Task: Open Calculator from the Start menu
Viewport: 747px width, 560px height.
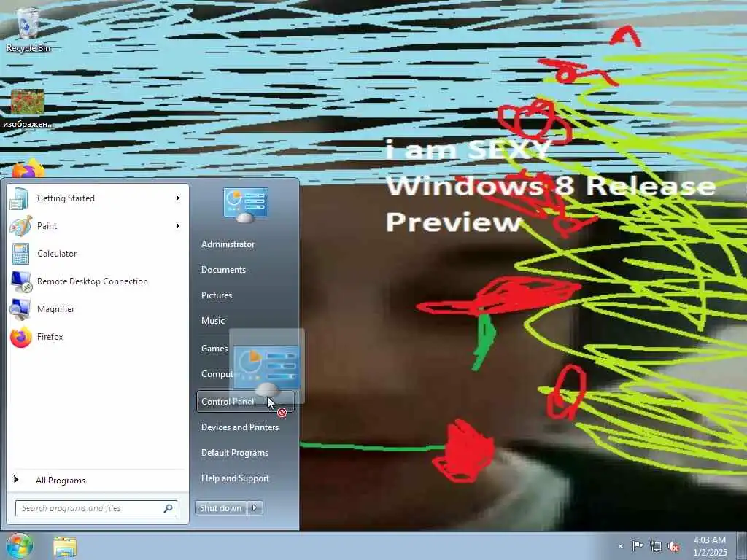Action: (x=98, y=253)
